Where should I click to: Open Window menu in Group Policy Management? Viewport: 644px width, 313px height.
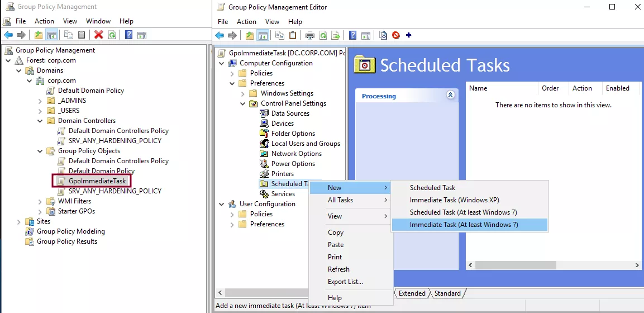pos(98,21)
